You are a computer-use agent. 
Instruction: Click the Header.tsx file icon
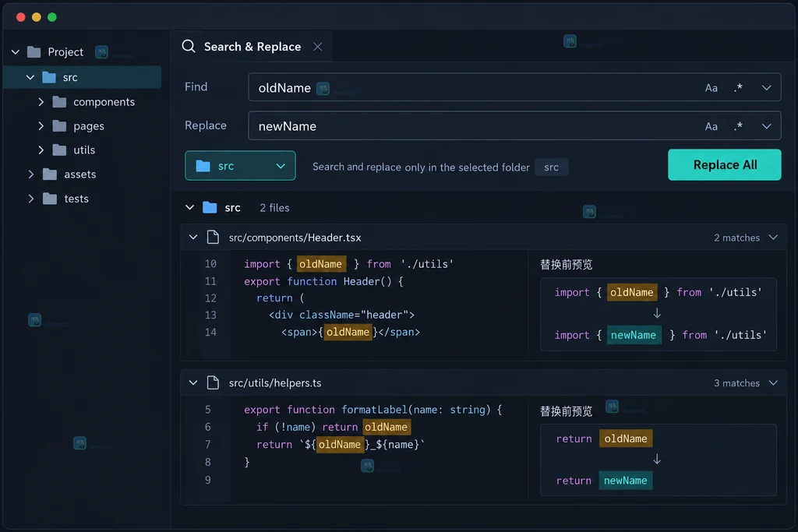pos(213,237)
